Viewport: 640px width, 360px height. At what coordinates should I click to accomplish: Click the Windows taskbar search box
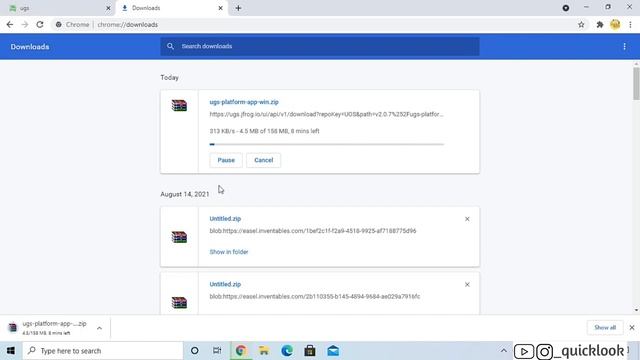pyautogui.click(x=103, y=351)
